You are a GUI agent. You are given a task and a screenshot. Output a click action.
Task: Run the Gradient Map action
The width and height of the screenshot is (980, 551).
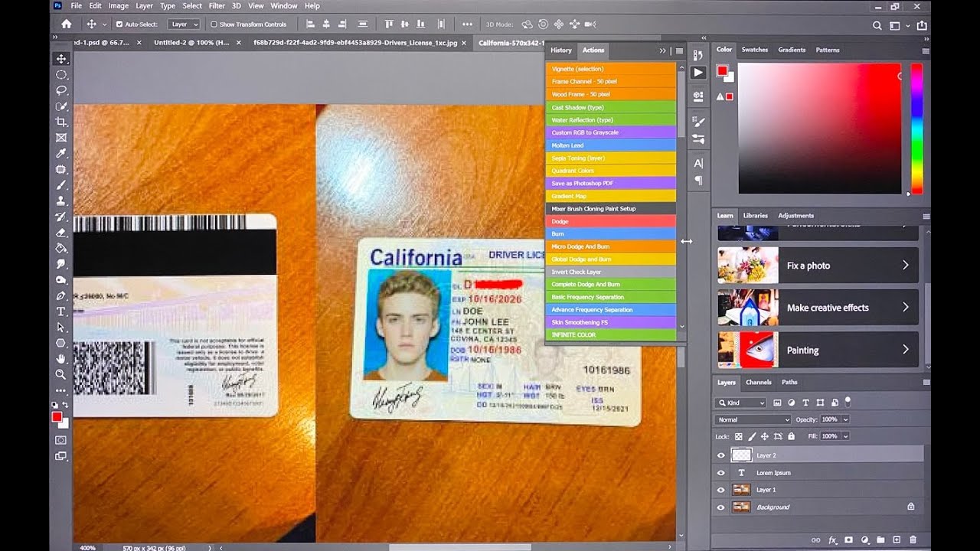click(611, 196)
